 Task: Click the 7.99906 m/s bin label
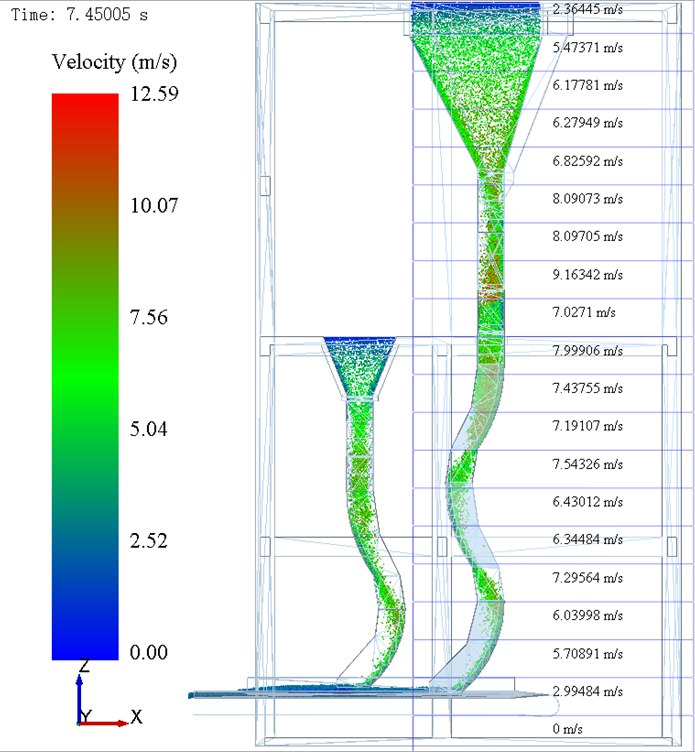pyautogui.click(x=588, y=351)
